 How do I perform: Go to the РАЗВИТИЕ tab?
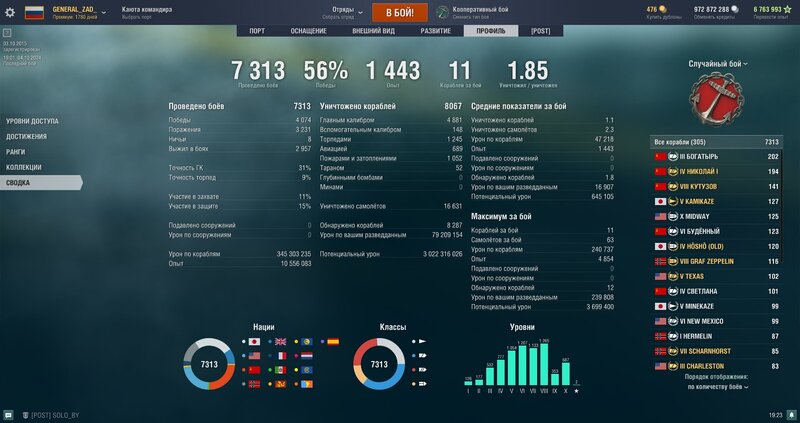[x=435, y=31]
